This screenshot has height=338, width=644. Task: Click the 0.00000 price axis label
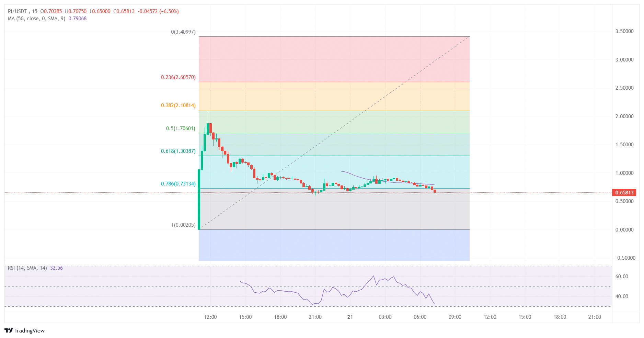click(x=624, y=230)
